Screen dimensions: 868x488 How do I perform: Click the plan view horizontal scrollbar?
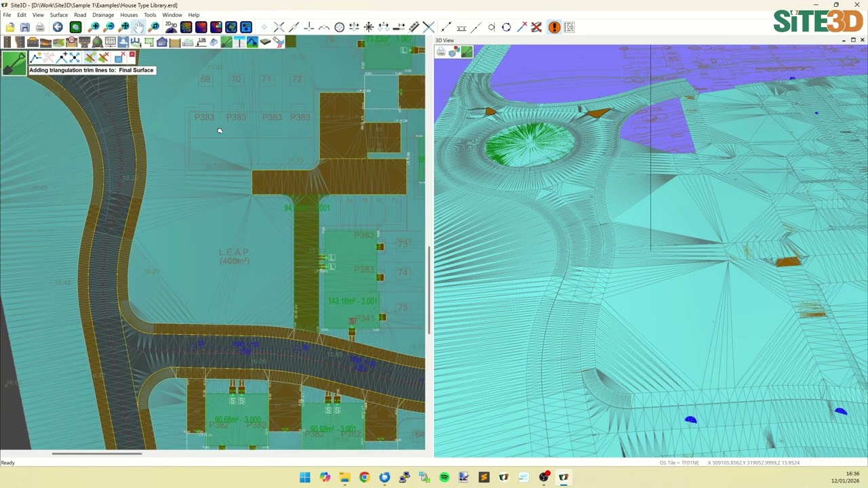pyautogui.click(x=96, y=453)
